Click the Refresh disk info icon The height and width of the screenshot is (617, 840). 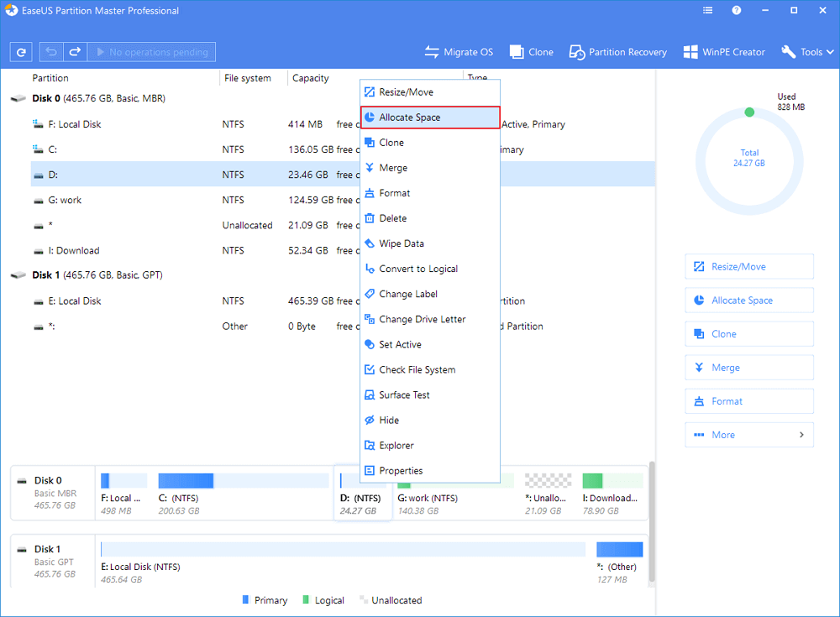pos(21,52)
